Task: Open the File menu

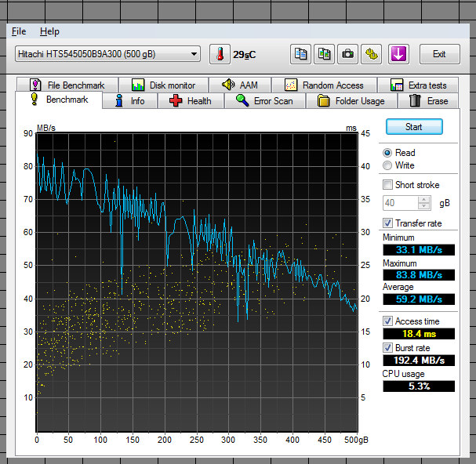Action: point(19,31)
